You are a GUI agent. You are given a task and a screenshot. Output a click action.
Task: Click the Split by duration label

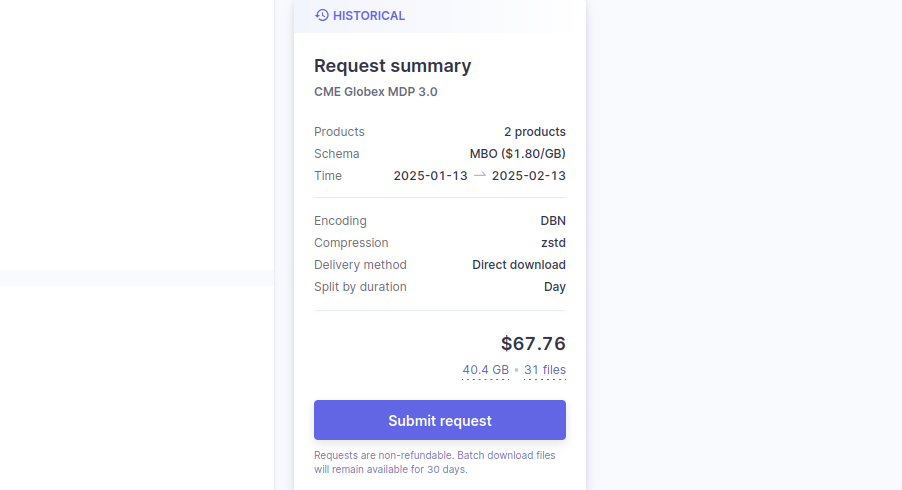(x=360, y=287)
